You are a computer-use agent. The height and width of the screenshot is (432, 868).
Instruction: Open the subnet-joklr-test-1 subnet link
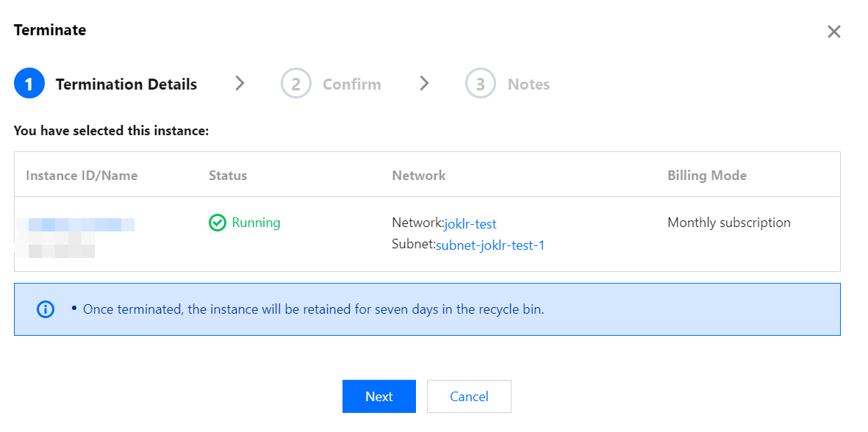point(490,245)
